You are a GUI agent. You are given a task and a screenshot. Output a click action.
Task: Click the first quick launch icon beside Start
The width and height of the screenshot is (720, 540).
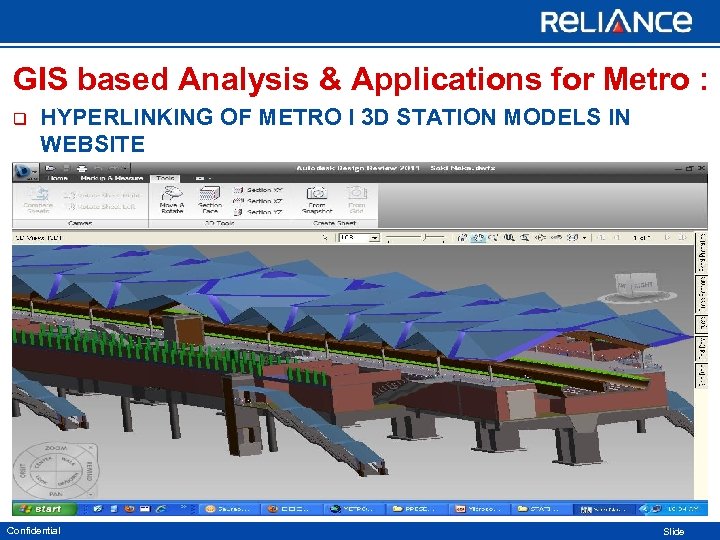[x=98, y=509]
